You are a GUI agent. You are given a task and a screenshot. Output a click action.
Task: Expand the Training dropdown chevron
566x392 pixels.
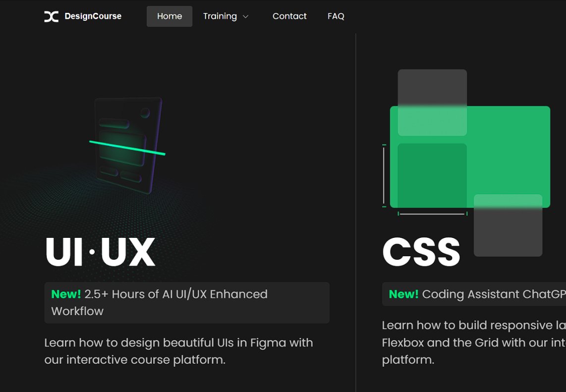[x=245, y=17]
